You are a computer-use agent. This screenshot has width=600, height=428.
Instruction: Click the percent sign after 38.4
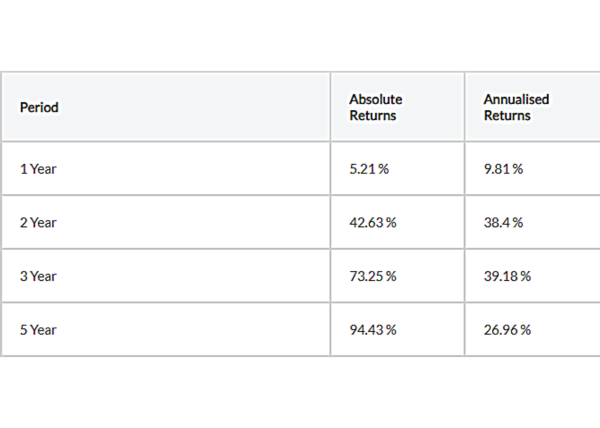(x=519, y=222)
